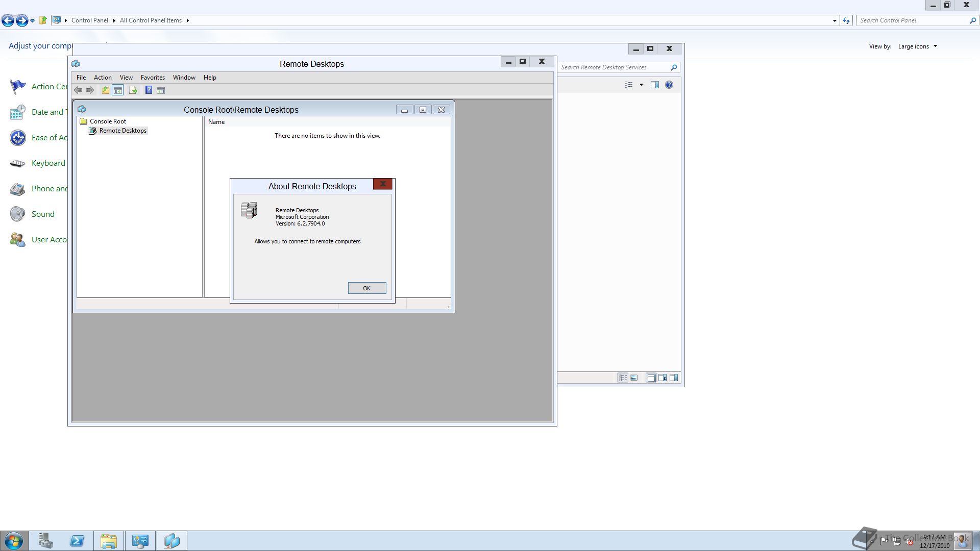The width and height of the screenshot is (980, 551).
Task: Open address bar history dropdown
Action: [835, 20]
